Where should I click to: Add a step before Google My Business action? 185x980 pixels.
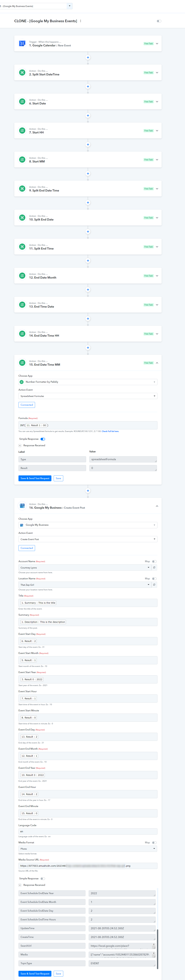click(x=88, y=491)
